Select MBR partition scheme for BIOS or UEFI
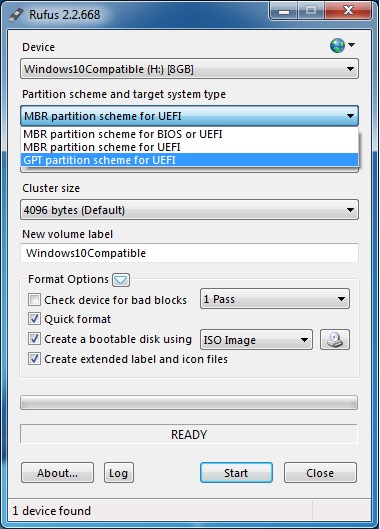 pos(189,134)
